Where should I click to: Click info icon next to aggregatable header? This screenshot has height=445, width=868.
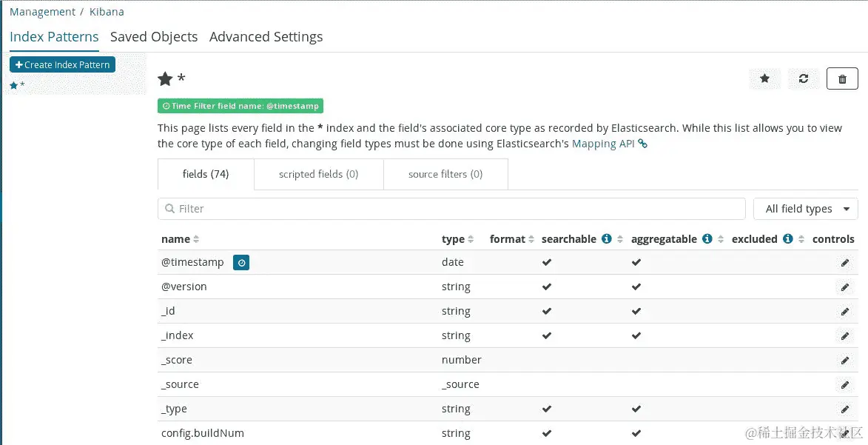[x=707, y=239]
